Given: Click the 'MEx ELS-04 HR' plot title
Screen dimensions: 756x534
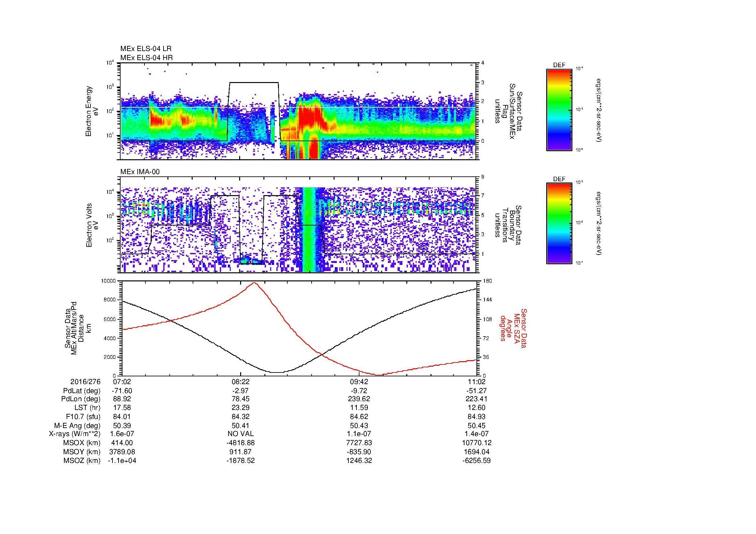Looking at the screenshot, I should coord(146,58).
